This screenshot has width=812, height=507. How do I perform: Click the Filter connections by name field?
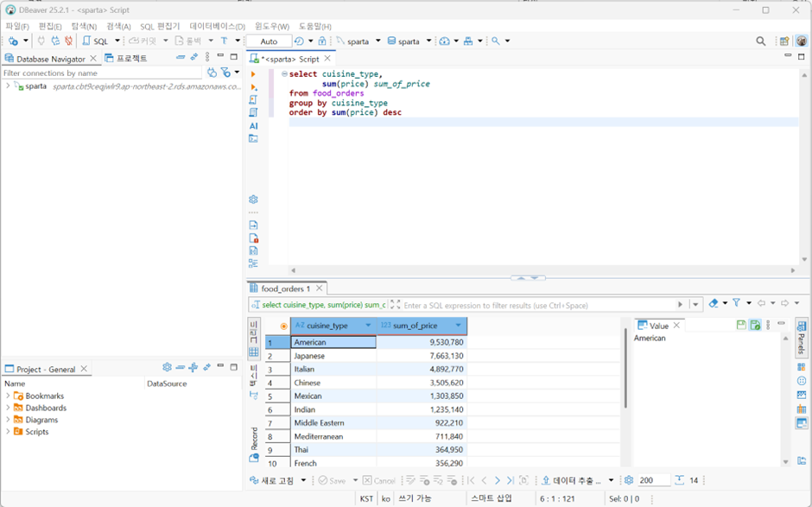[x=103, y=73]
